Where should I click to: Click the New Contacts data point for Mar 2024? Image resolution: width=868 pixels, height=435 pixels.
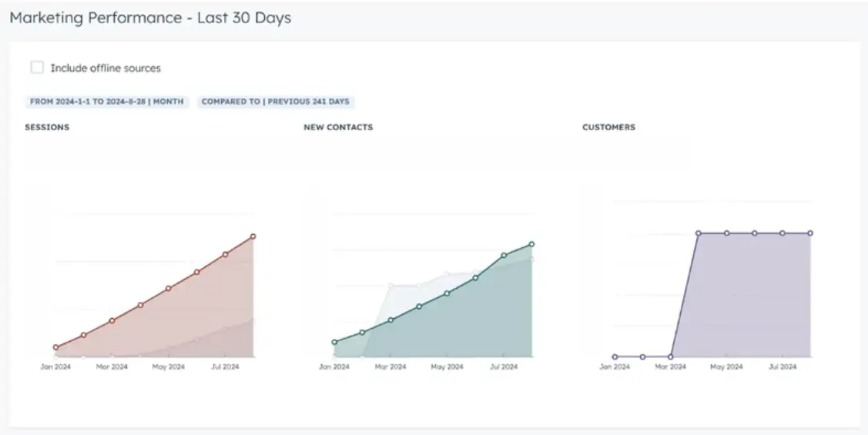390,320
